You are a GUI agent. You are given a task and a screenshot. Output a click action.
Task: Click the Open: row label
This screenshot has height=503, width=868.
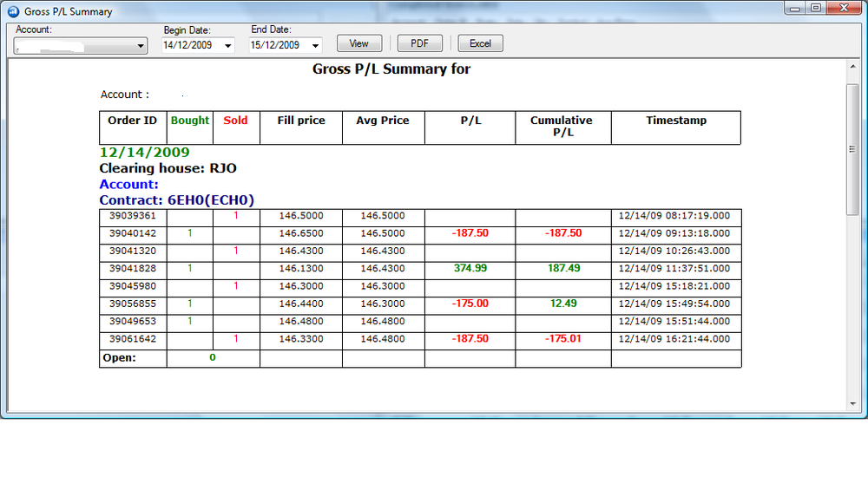(x=119, y=358)
